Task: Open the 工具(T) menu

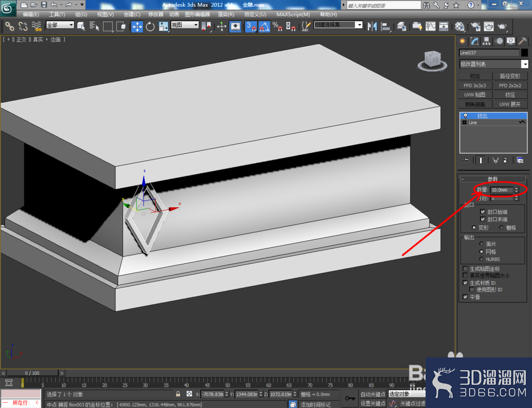Action: [x=57, y=14]
